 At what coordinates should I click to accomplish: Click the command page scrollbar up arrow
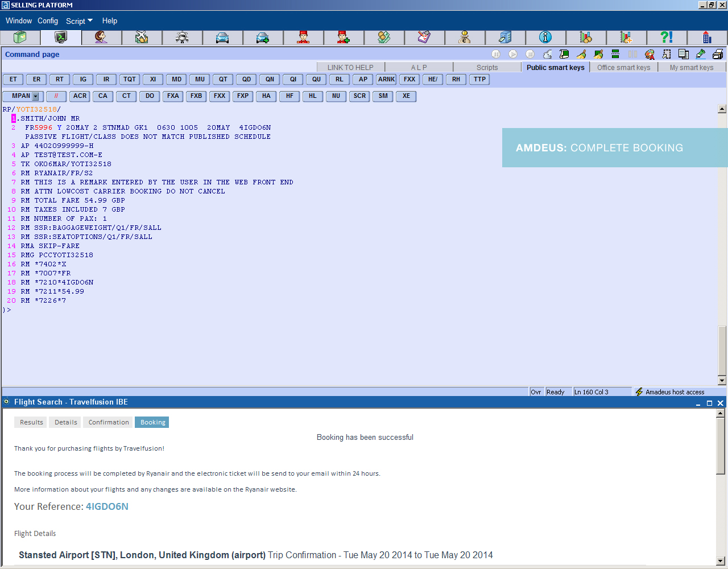(x=722, y=109)
